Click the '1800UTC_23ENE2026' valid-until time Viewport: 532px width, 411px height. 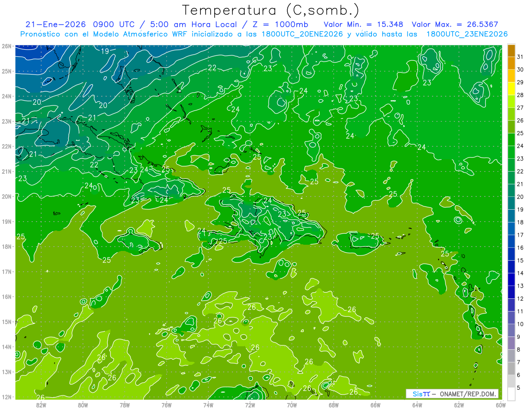coord(467,34)
